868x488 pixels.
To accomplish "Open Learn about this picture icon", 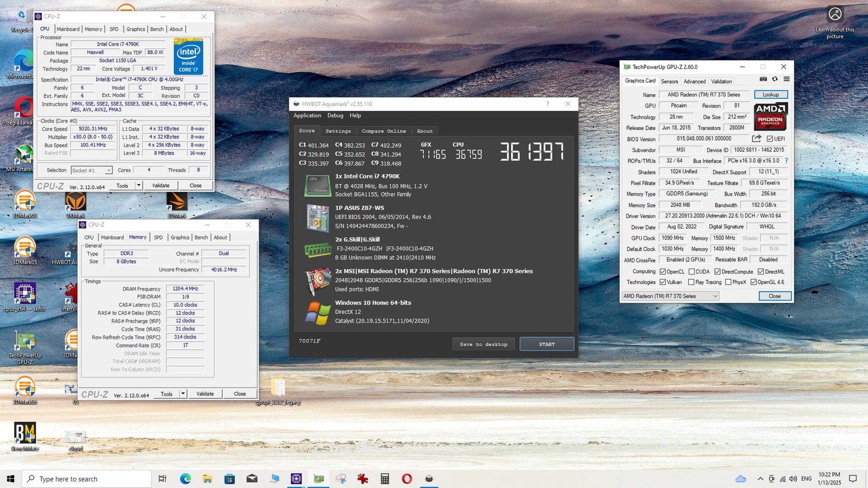I will (835, 23).
